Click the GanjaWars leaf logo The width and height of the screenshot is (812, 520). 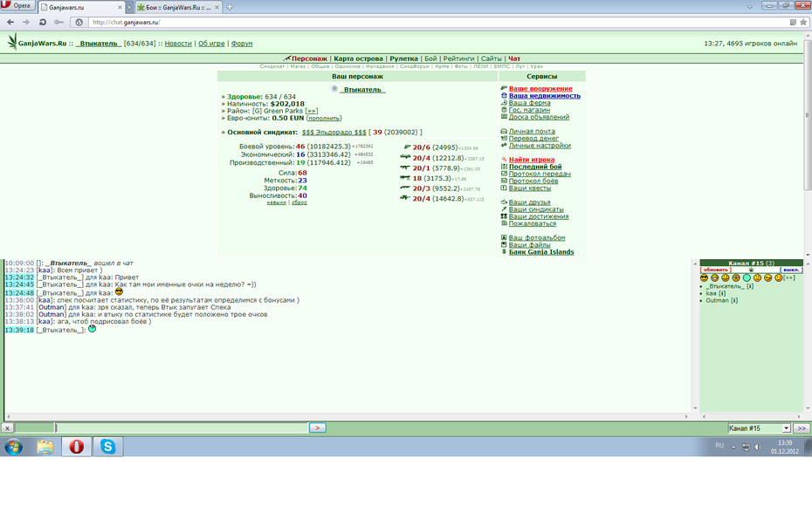click(x=12, y=41)
